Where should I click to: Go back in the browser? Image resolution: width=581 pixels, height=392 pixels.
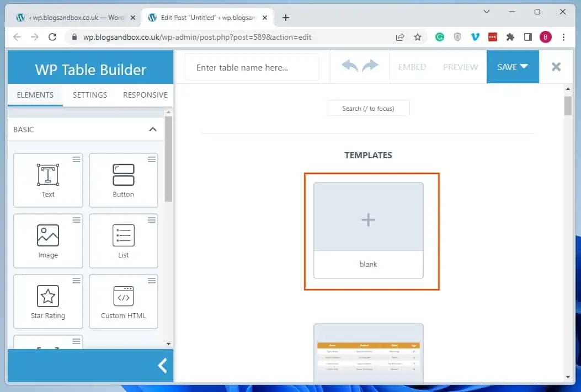pos(17,37)
